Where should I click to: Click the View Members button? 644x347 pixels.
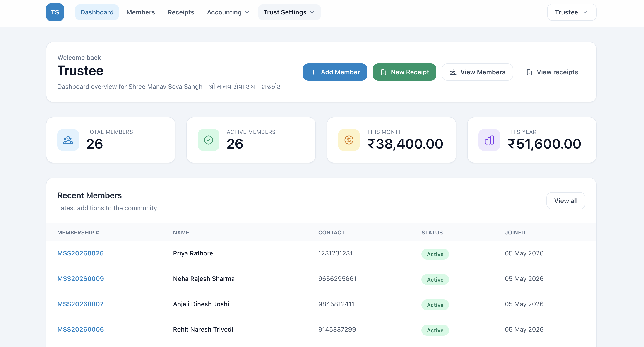coord(477,72)
